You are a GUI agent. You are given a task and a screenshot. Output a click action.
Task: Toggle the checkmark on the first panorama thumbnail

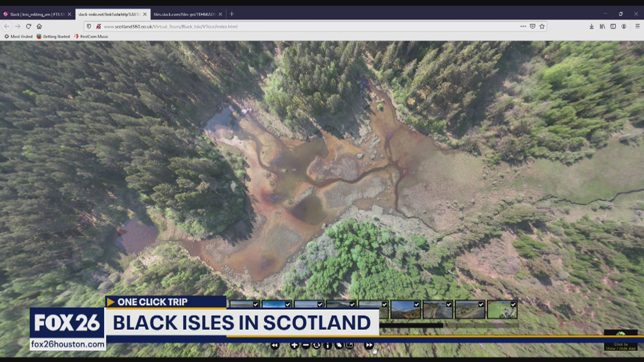[256, 304]
